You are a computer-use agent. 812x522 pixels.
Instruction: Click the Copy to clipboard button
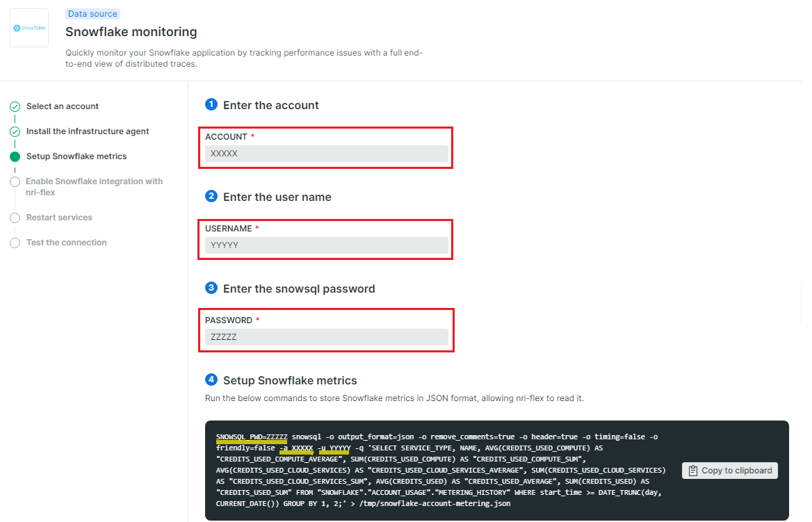[729, 471]
